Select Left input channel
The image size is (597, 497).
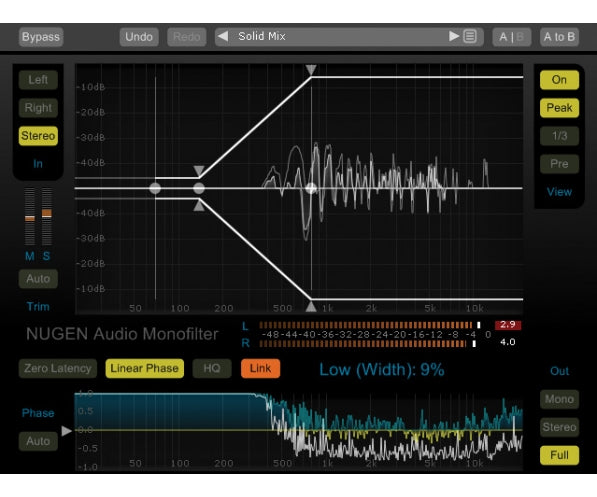click(x=38, y=80)
